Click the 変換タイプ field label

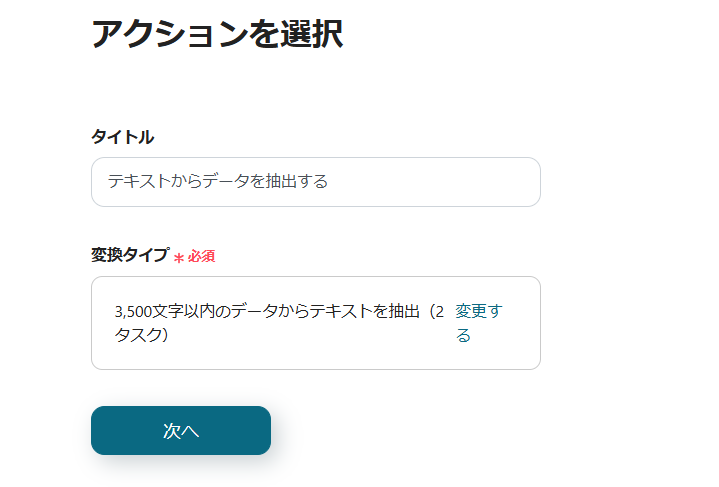coord(130,255)
